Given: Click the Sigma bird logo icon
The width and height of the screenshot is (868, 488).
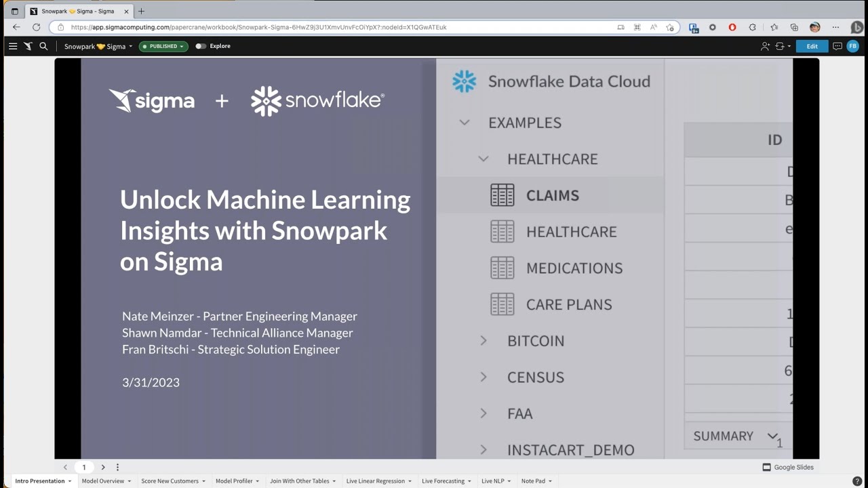Looking at the screenshot, I should tap(28, 46).
